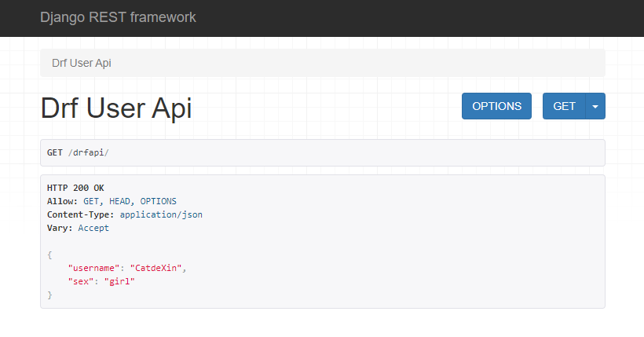Send an OPTIONS request with the blue button
644x337 pixels.
496,106
